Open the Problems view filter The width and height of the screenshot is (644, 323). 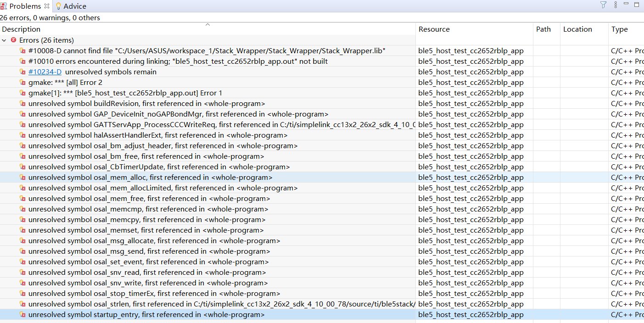point(603,5)
